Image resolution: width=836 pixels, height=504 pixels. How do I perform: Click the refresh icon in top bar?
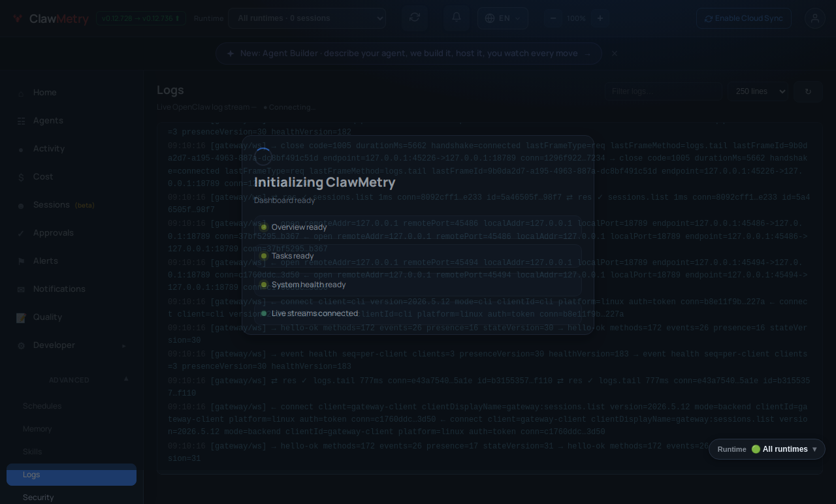coord(415,18)
